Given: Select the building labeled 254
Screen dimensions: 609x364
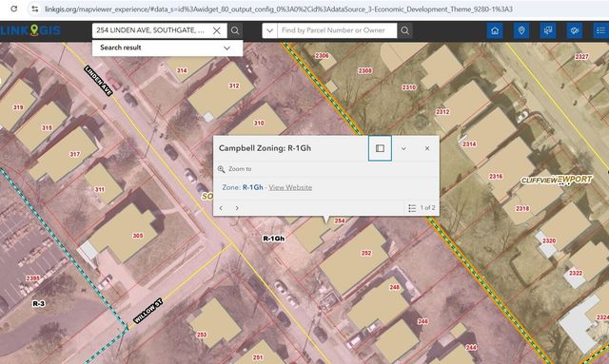Looking at the screenshot, I should pyautogui.click(x=311, y=233).
